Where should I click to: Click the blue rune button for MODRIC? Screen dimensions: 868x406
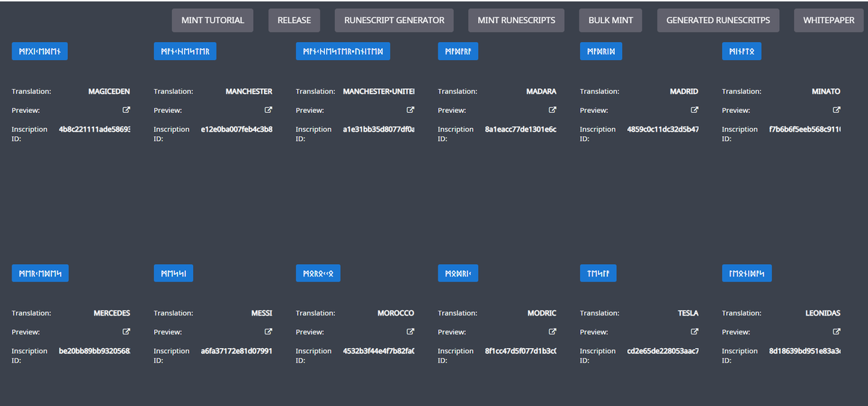(458, 273)
